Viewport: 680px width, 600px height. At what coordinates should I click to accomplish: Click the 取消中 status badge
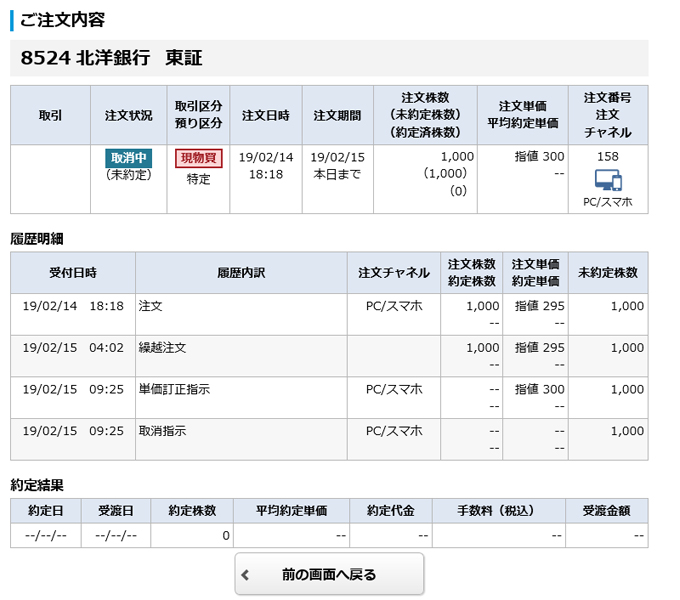(128, 158)
